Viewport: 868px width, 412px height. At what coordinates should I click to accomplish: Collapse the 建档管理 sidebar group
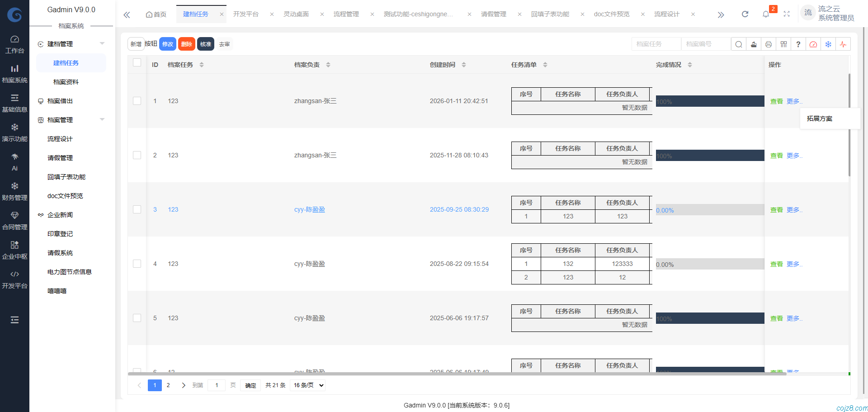[102, 44]
